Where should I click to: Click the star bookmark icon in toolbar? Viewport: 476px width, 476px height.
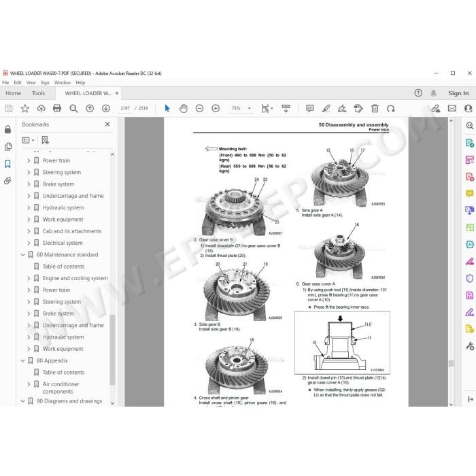pyautogui.click(x=25, y=108)
